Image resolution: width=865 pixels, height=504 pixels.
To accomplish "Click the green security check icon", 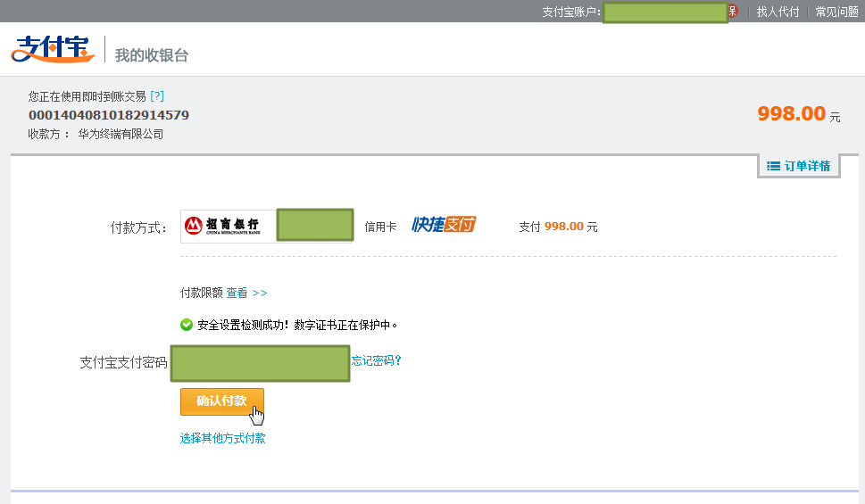I will pyautogui.click(x=187, y=325).
